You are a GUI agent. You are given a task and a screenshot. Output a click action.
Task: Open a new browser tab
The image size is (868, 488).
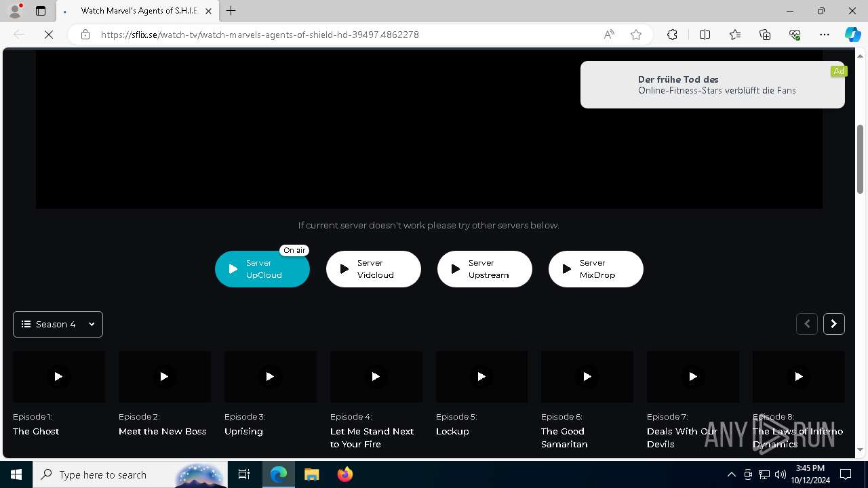click(231, 11)
